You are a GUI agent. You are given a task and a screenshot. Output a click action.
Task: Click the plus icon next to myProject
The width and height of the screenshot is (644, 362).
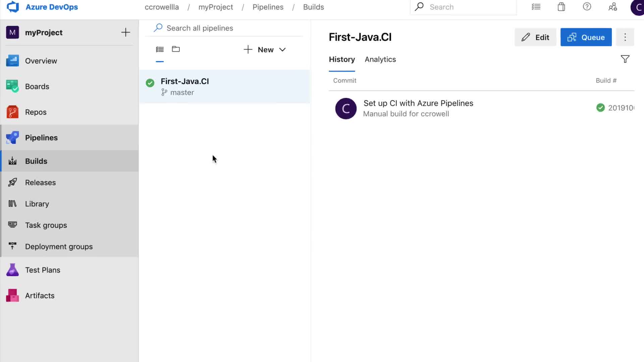pyautogui.click(x=125, y=33)
